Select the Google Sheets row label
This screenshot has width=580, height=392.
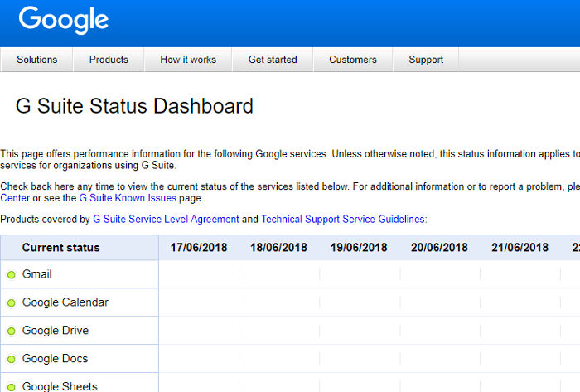click(60, 386)
